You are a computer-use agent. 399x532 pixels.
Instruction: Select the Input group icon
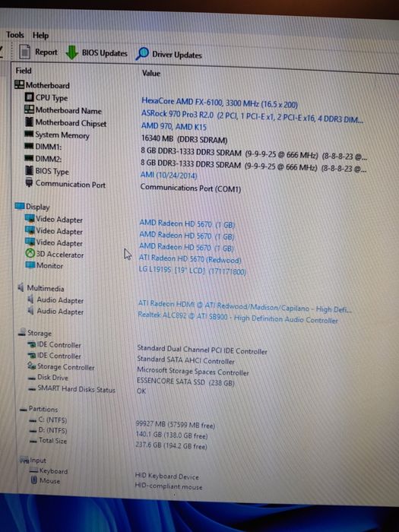coord(24,461)
